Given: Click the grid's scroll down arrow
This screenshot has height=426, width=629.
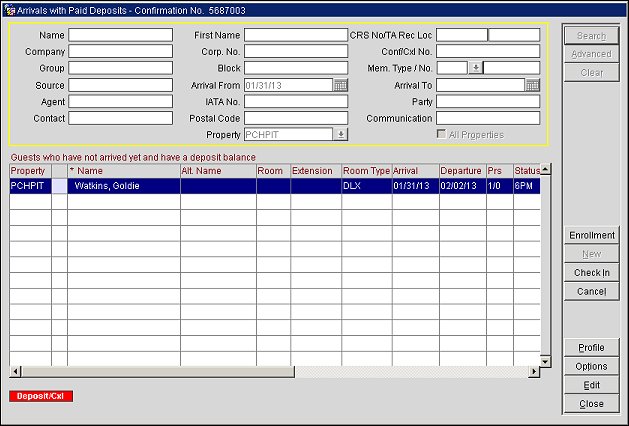Looking at the screenshot, I should (x=546, y=361).
